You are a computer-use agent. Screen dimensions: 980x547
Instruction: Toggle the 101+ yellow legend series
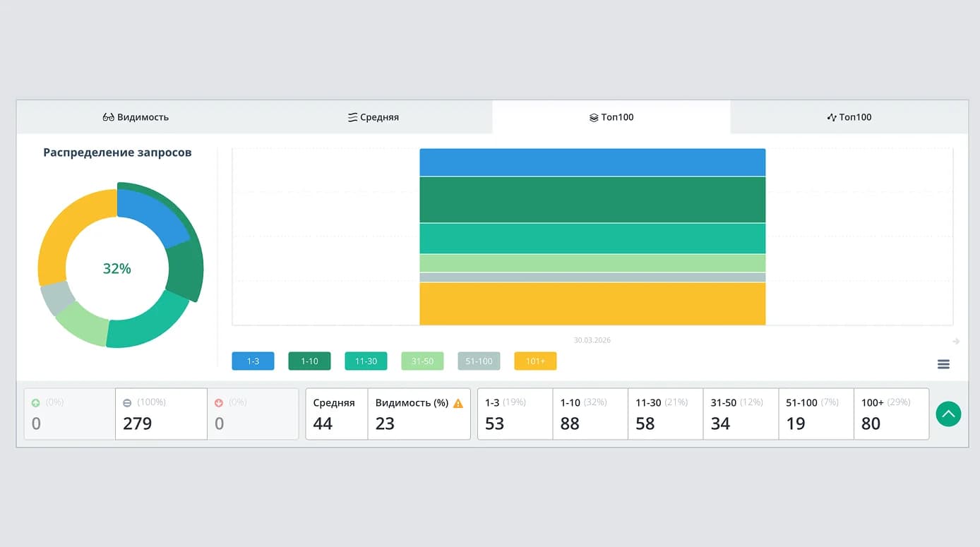pos(535,361)
